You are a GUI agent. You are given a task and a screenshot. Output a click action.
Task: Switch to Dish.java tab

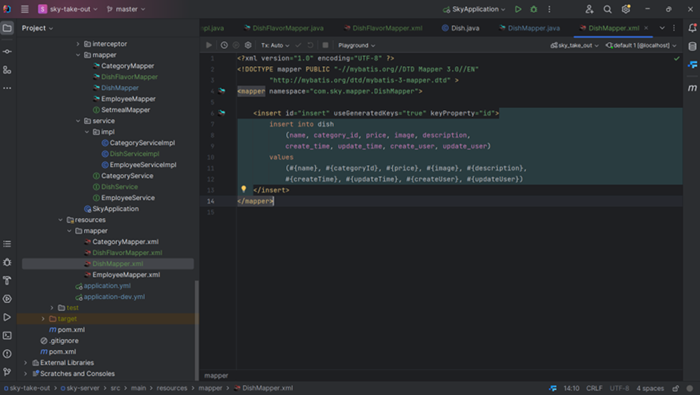coord(460,28)
